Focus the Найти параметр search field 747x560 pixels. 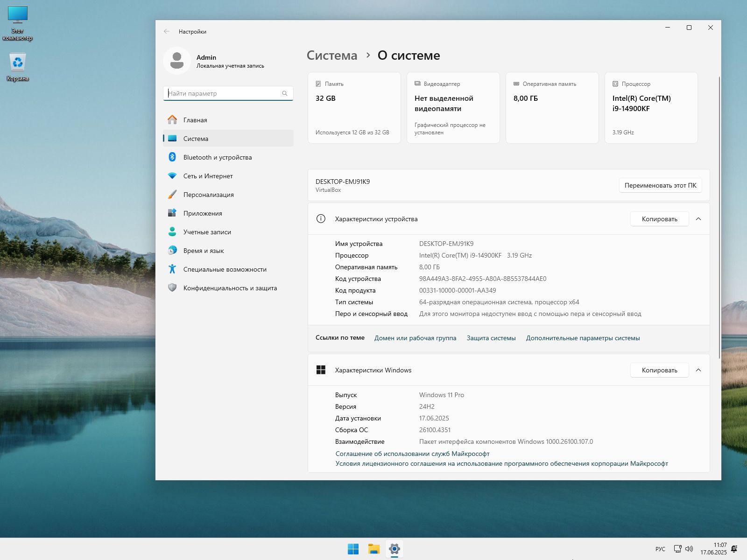pos(228,93)
